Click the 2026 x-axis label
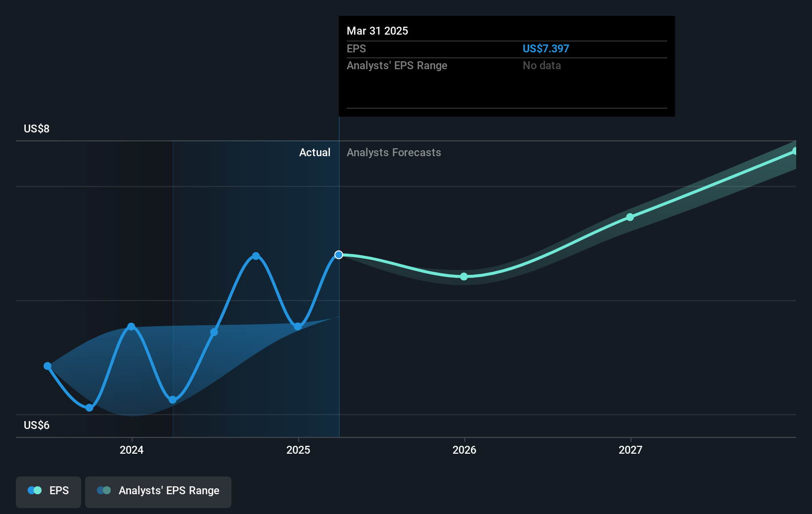The image size is (812, 514). click(x=464, y=450)
